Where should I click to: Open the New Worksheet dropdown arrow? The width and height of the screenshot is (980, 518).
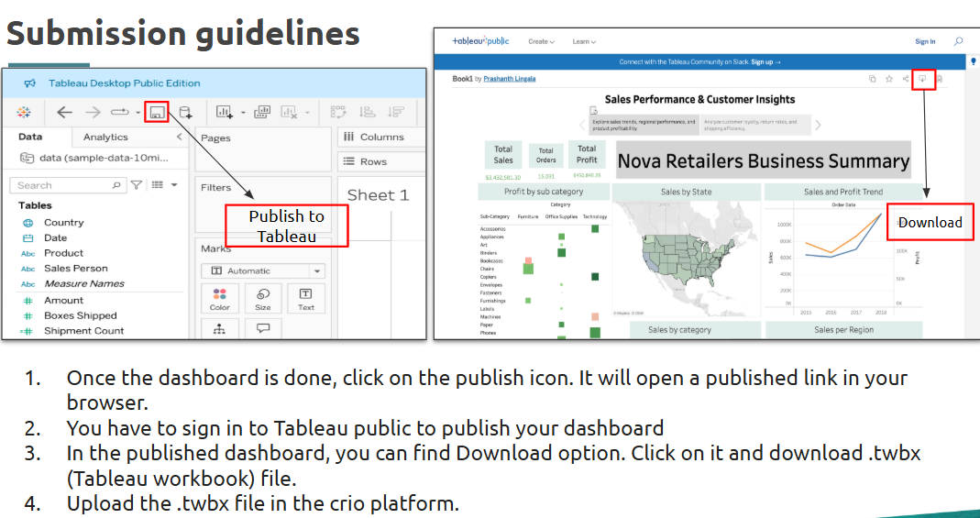click(x=243, y=113)
